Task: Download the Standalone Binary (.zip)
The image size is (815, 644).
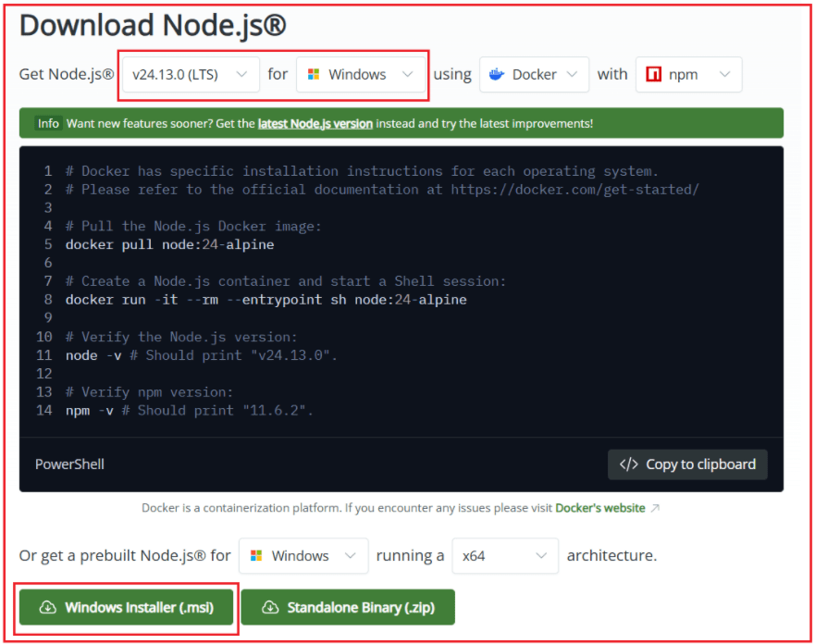Action: coord(348,608)
